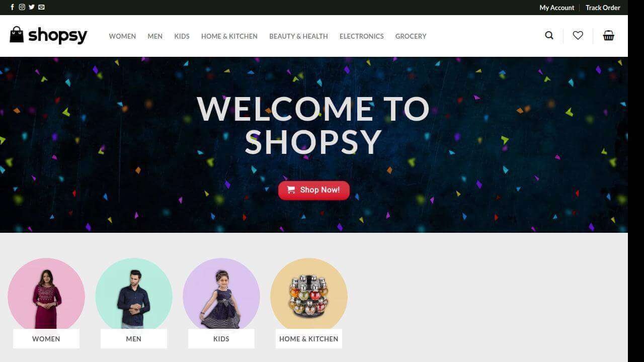Open the Twitter social icon
The height and width of the screenshot is (362, 644).
click(32, 7)
